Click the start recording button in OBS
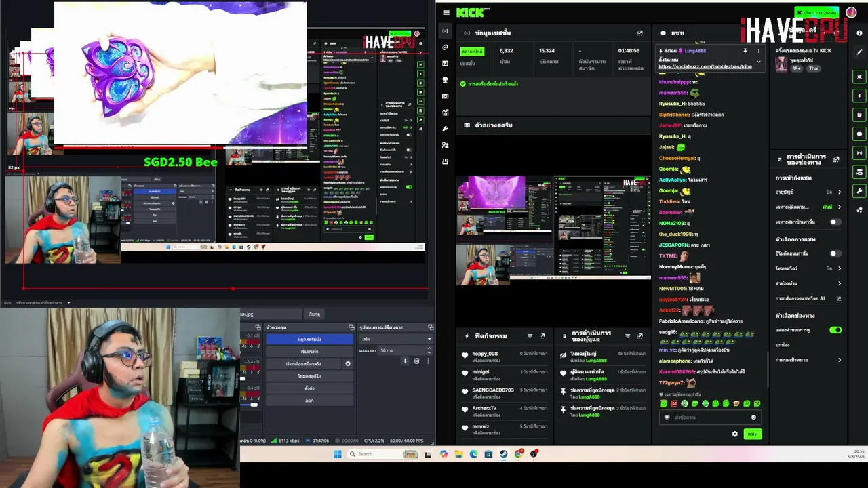The image size is (868, 488). 309,352
